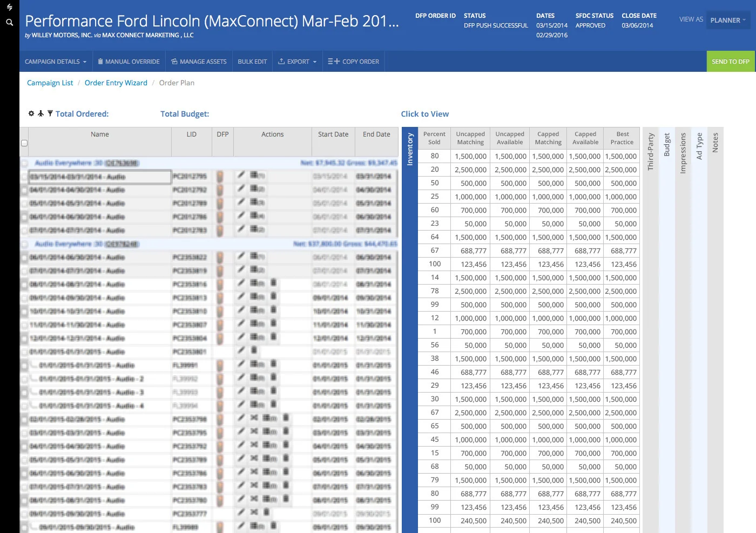The image size is (756, 533).
Task: Click trash icon on 03/01/2015-03/31/2015 Audio row
Action: [x=286, y=431]
